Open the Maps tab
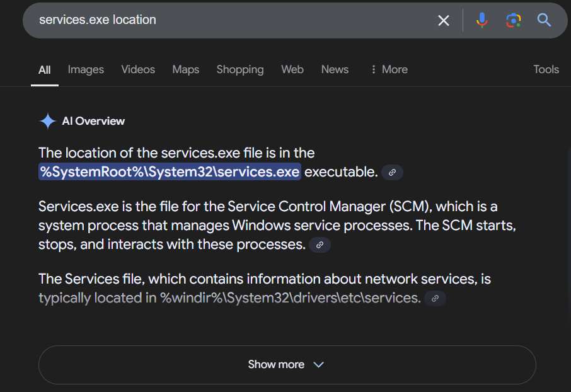This screenshot has height=392, width=571. coord(186,69)
